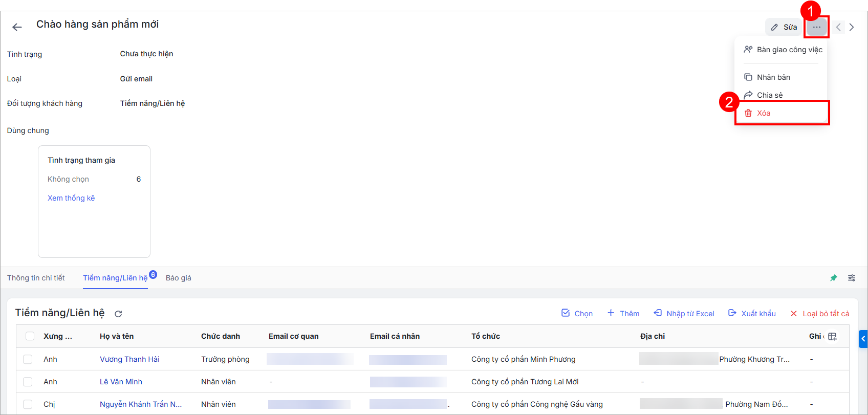Click the Xuất khẩu export button

click(752, 313)
